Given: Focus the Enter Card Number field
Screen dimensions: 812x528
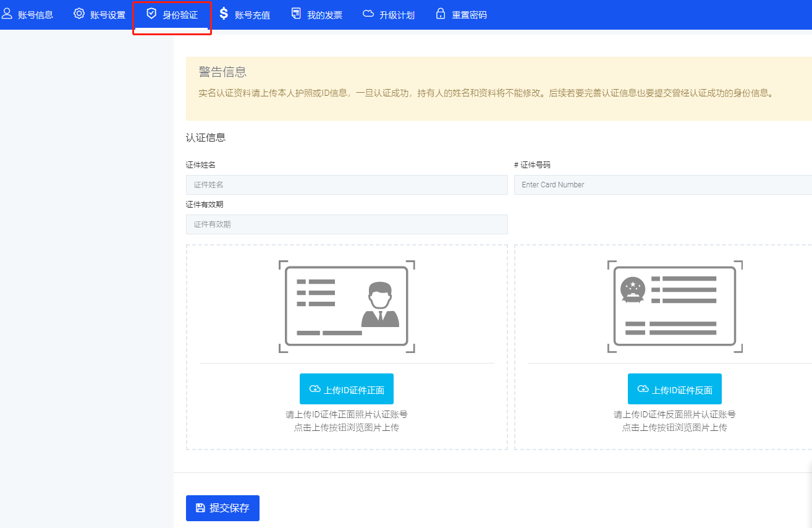Looking at the screenshot, I should 663,185.
